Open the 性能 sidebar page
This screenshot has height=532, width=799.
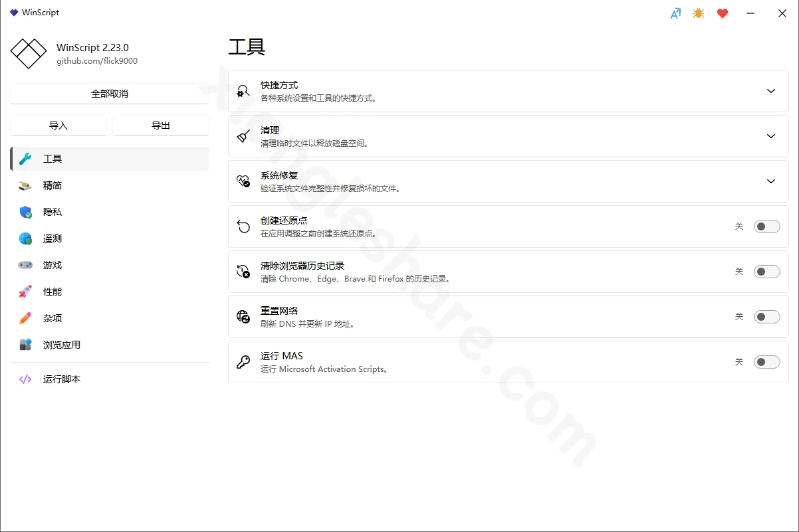point(110,292)
